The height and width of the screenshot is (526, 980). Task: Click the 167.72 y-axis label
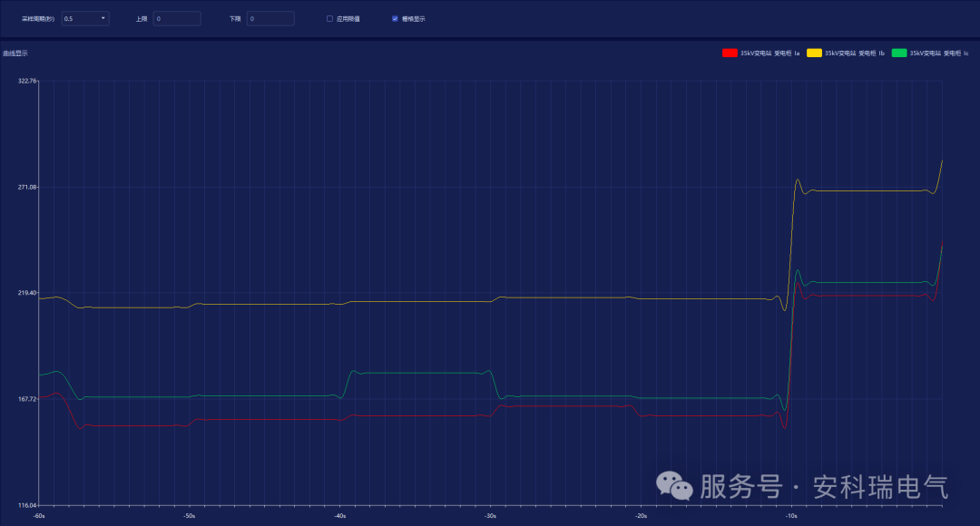(27, 398)
